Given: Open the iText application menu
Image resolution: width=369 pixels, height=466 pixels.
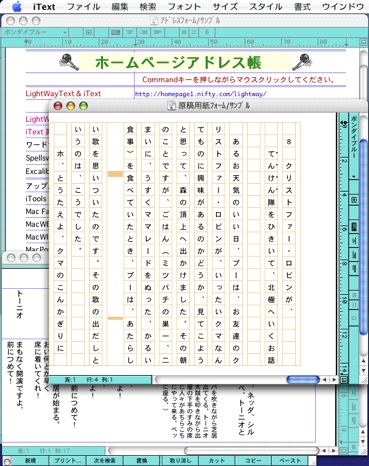Looking at the screenshot, I should (x=44, y=6).
